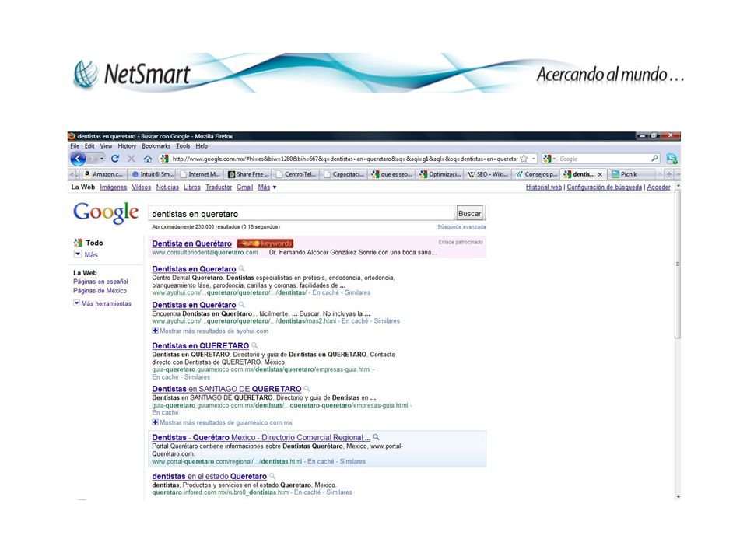
Task: Filter by Páginas en español
Action: [100, 282]
